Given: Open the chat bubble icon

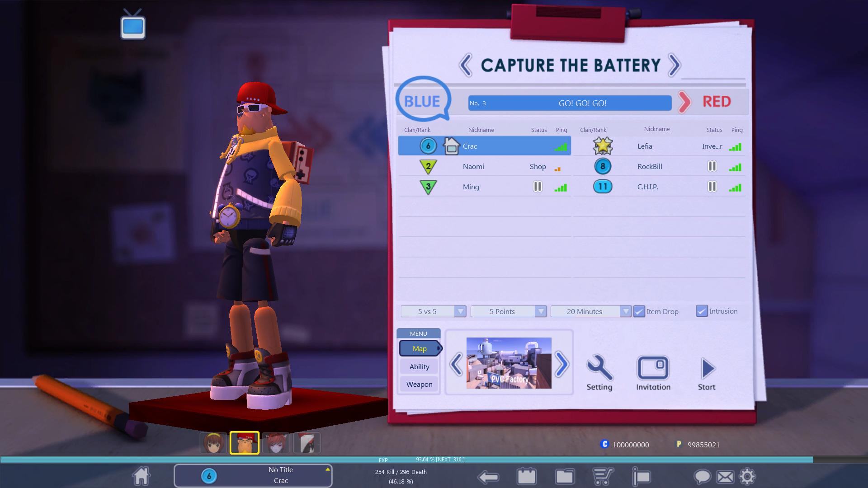Looking at the screenshot, I should (702, 476).
